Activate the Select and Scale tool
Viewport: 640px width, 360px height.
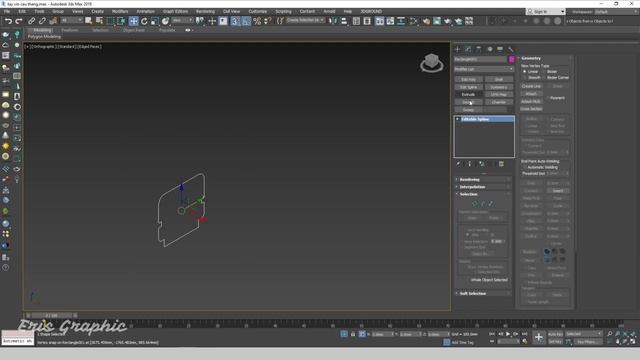click(155, 21)
